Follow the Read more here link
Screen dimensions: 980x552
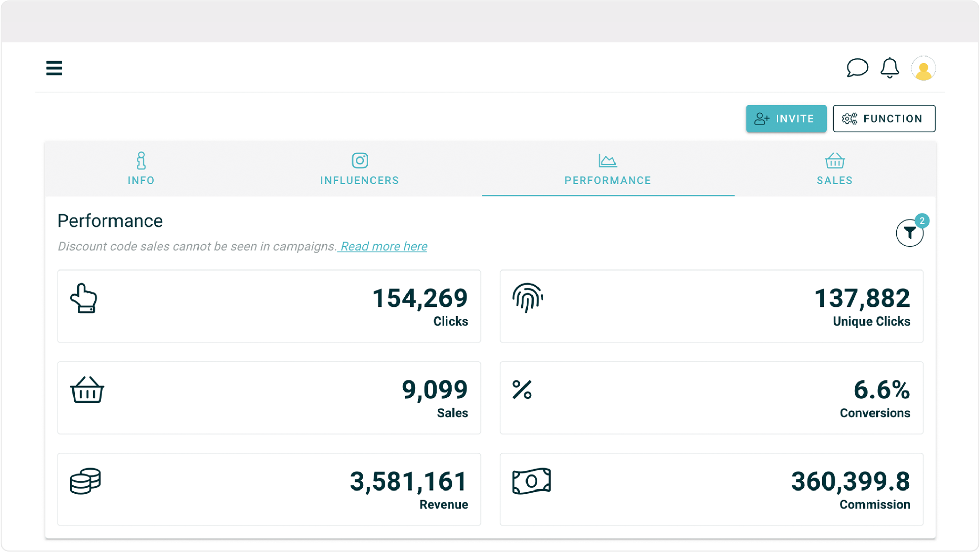(x=384, y=246)
